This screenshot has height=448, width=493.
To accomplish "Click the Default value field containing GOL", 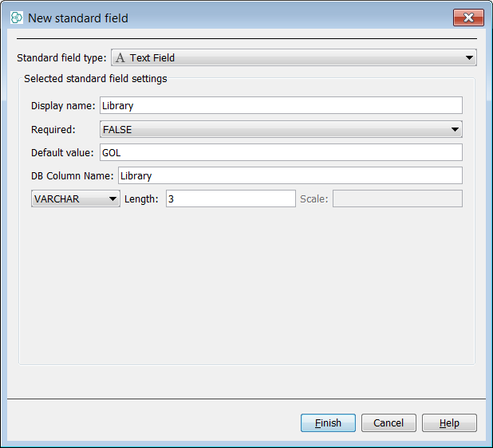I will coord(280,152).
